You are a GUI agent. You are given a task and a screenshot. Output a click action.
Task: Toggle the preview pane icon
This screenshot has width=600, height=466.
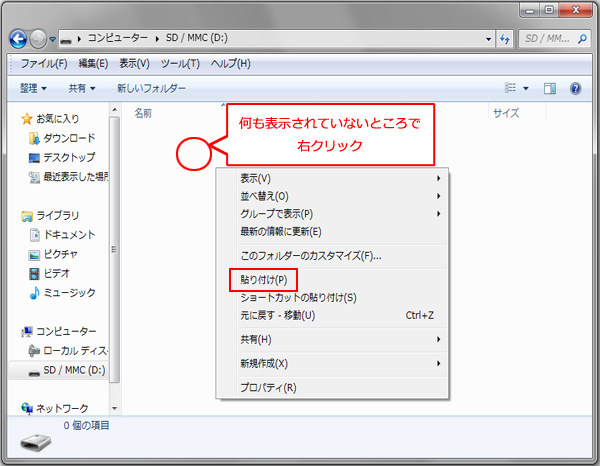tap(549, 88)
